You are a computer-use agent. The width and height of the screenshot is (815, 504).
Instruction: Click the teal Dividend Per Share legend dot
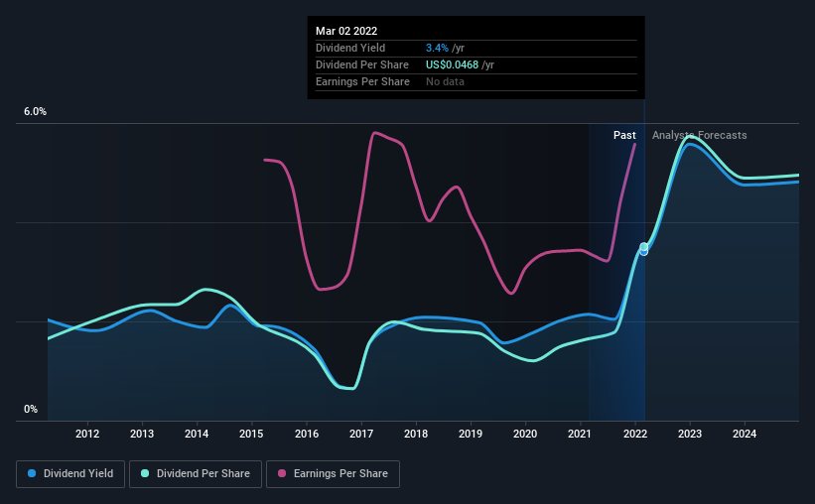(x=145, y=473)
